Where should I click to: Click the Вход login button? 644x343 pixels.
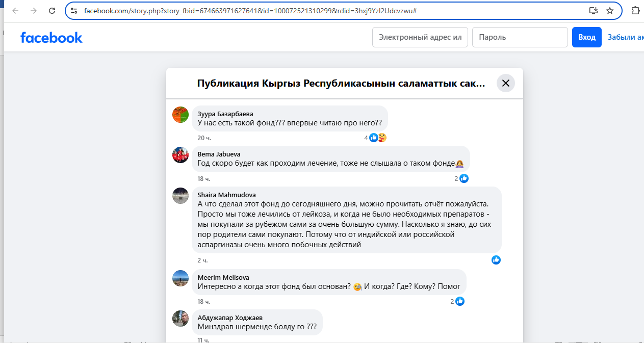point(587,37)
